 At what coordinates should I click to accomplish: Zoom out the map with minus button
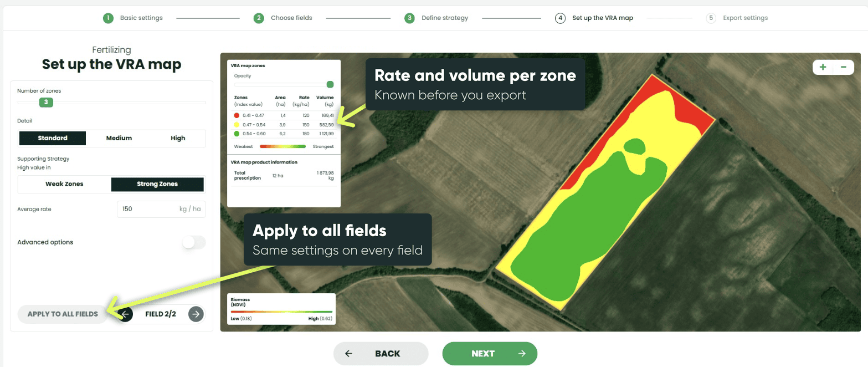(843, 67)
